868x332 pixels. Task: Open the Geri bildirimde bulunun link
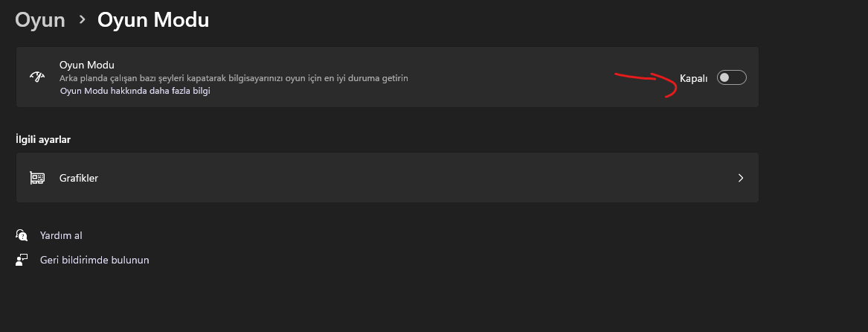pyautogui.click(x=94, y=260)
